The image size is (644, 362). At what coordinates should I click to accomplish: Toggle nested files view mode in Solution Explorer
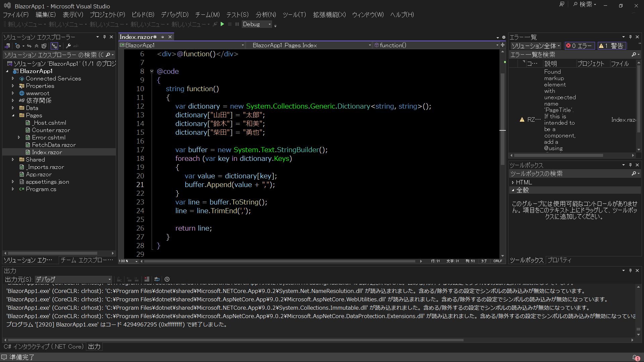[x=54, y=46]
